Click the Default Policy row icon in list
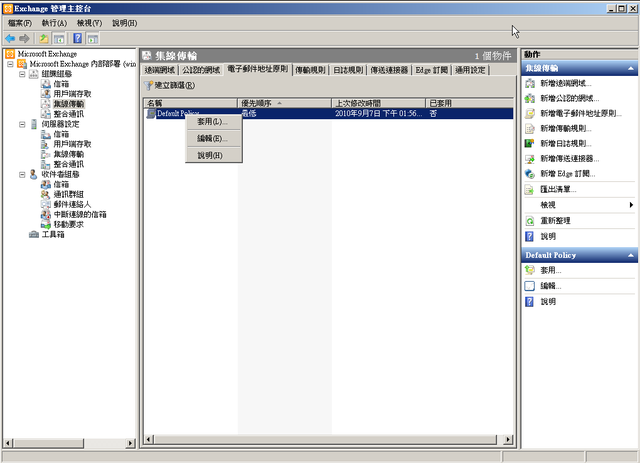This screenshot has height=463, width=640. coord(151,114)
